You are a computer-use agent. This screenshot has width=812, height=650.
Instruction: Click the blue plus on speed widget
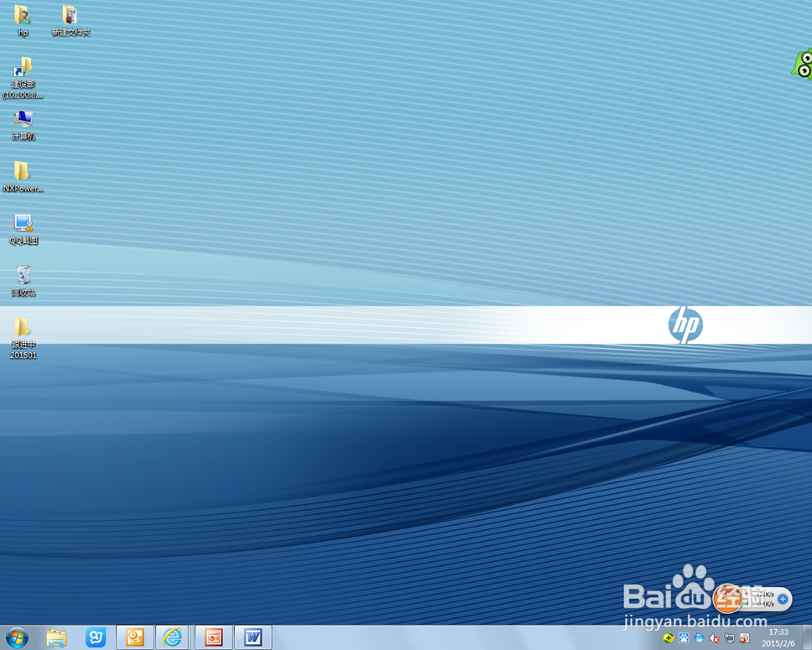(783, 599)
